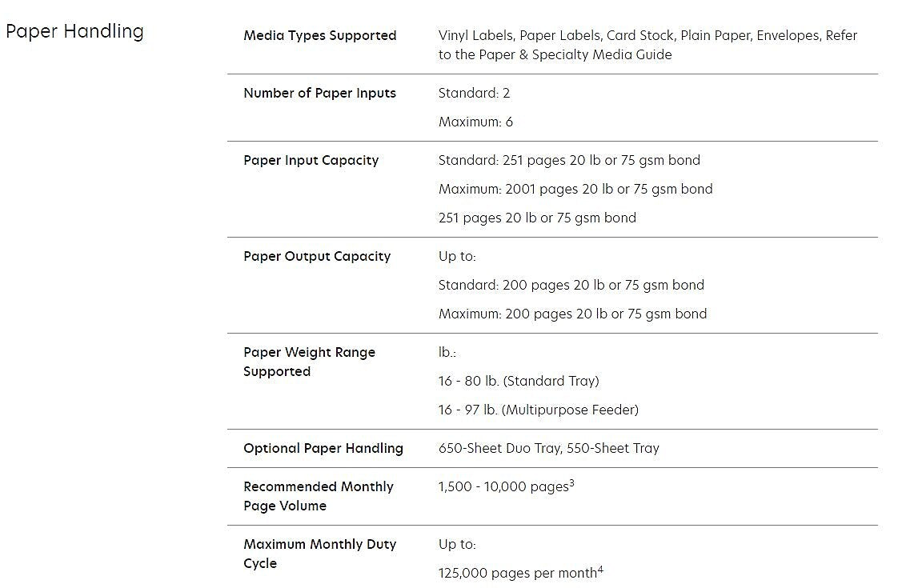
Task: Click 'Maximum: 200 pages' output capacity line
Action: [572, 314]
